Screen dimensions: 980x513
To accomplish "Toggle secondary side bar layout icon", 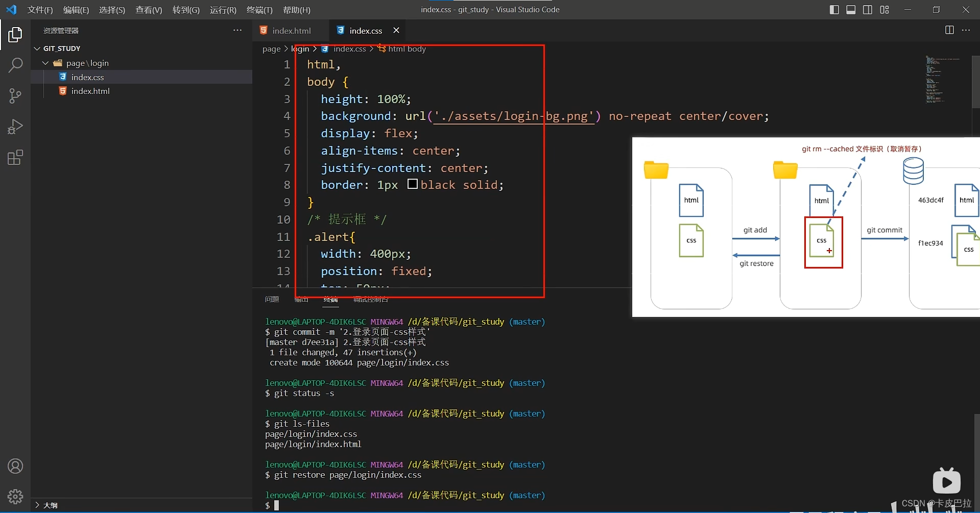I will point(868,10).
